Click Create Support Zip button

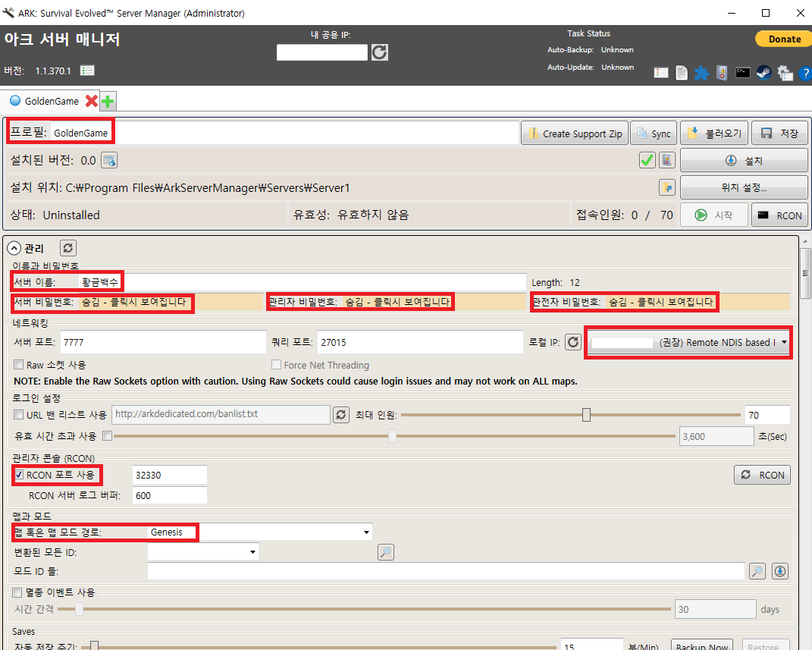point(575,133)
